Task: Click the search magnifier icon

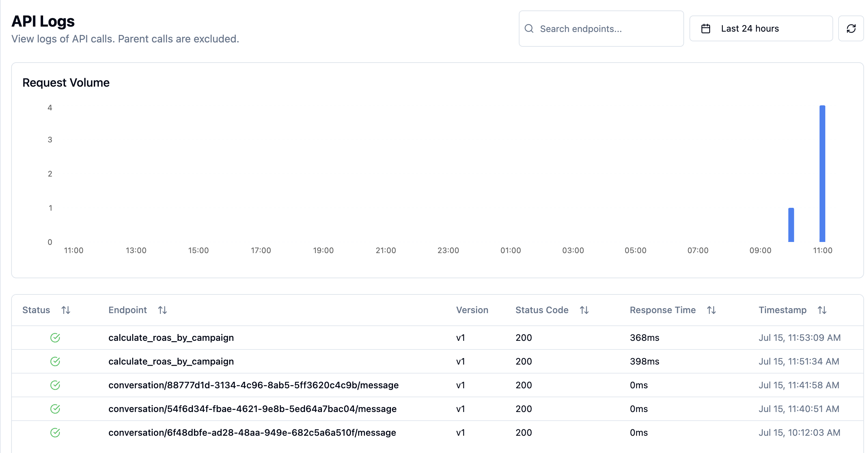Action: pos(529,28)
